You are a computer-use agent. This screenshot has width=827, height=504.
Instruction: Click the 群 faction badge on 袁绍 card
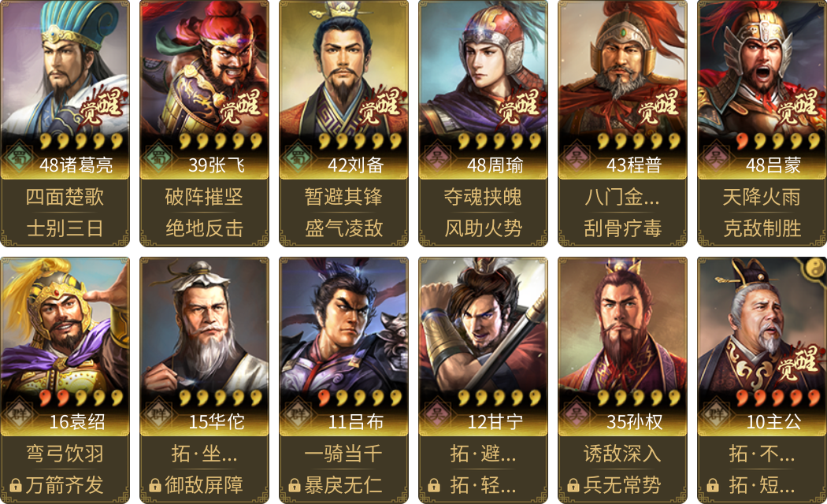(x=19, y=414)
